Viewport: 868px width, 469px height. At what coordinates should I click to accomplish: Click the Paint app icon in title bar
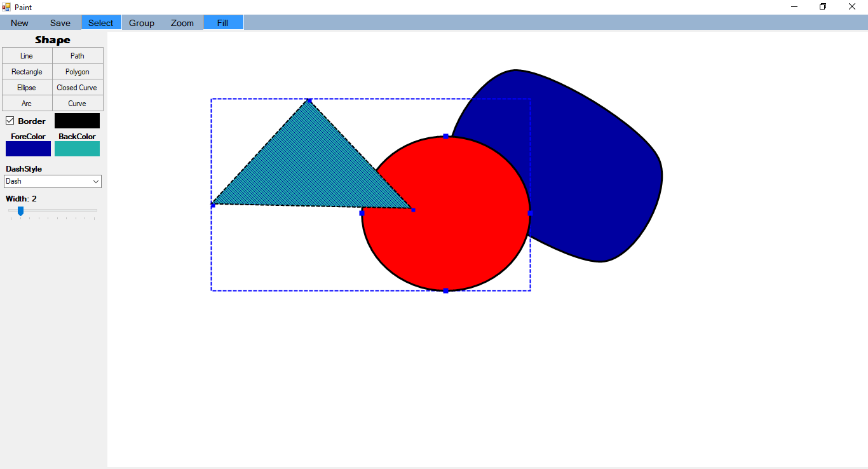coord(6,7)
